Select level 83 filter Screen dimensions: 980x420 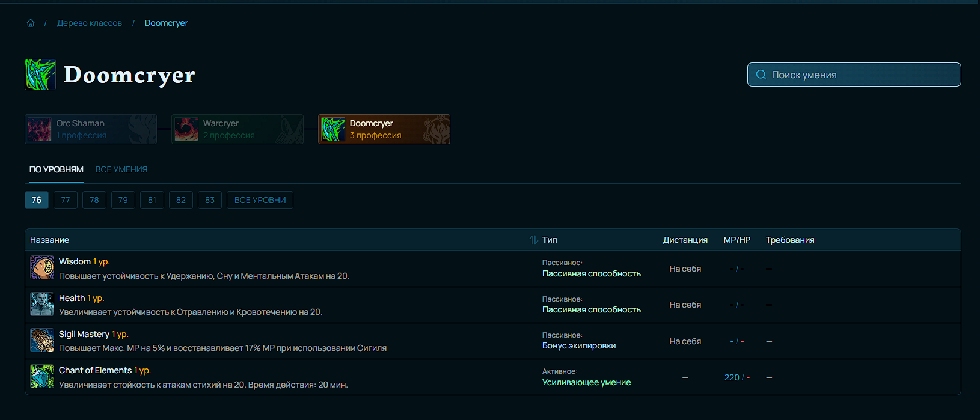tap(210, 200)
